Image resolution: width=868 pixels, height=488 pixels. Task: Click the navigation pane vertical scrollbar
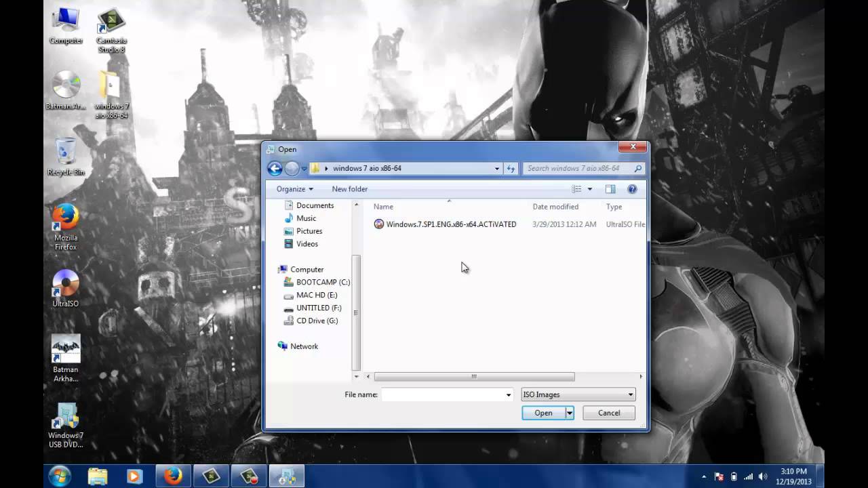click(356, 312)
